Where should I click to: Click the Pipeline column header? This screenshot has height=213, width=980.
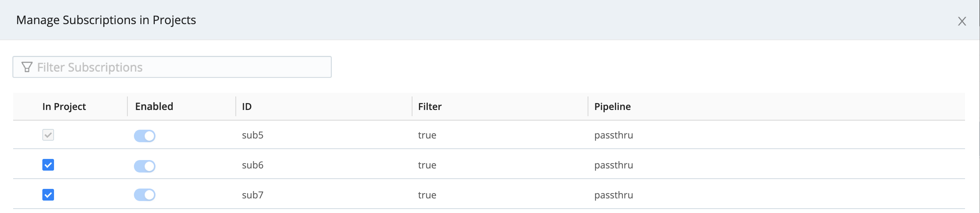[612, 107]
